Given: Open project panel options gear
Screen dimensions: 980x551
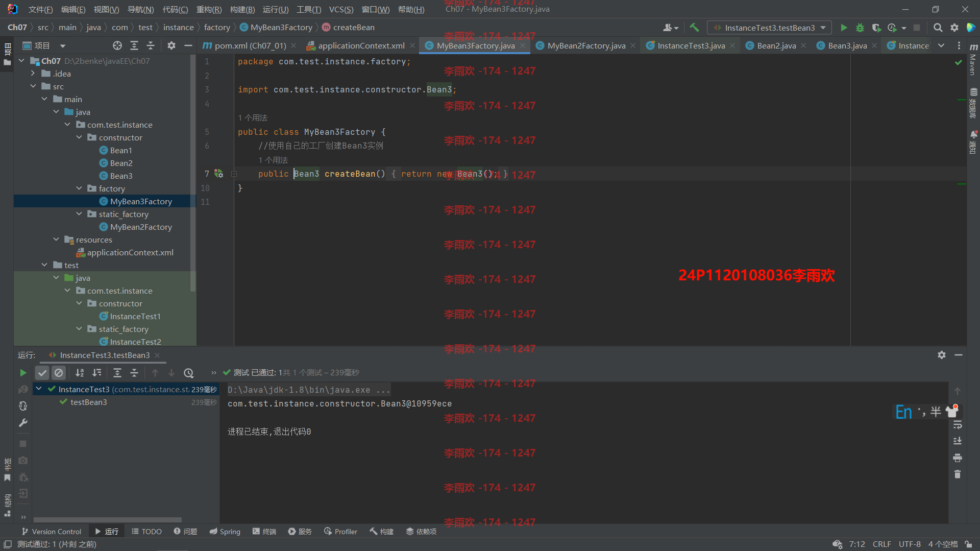Looking at the screenshot, I should click(171, 45).
